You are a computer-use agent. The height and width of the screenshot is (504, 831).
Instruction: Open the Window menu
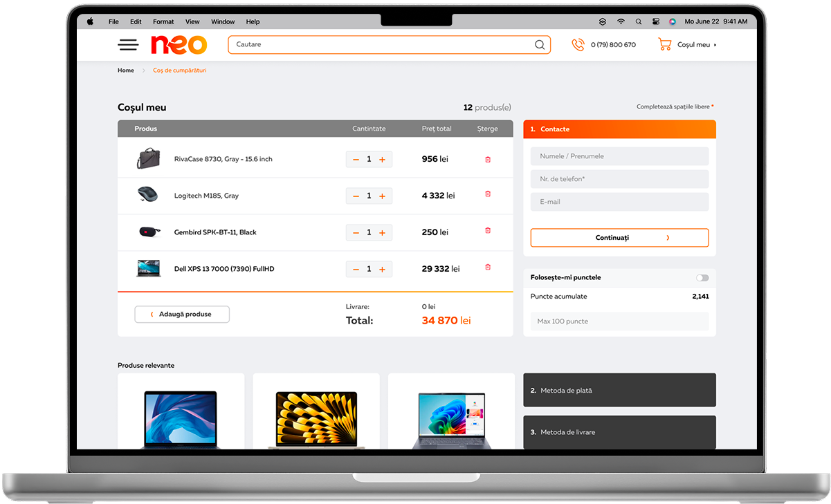[x=223, y=21]
